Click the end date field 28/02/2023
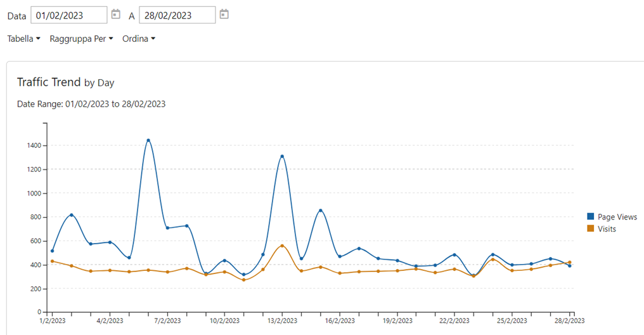The height and width of the screenshot is (335, 644). (177, 15)
